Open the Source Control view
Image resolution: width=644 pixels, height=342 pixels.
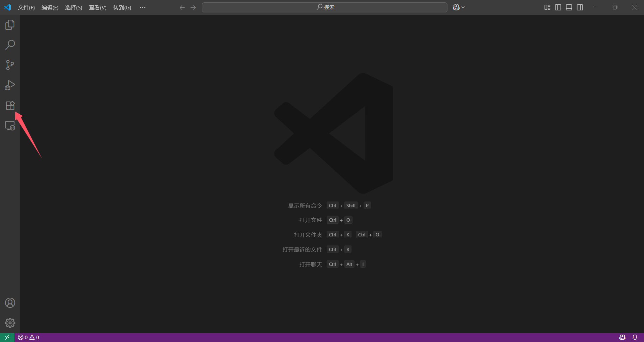point(10,65)
